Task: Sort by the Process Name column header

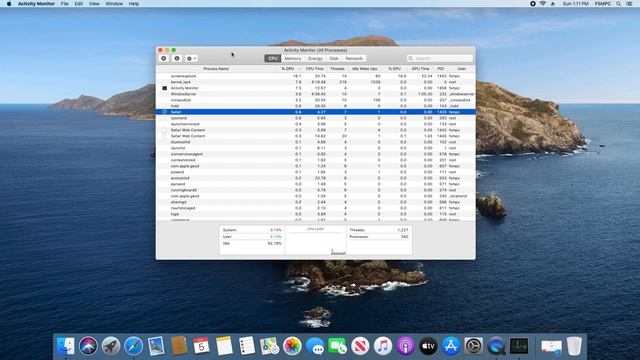Action: [216, 69]
